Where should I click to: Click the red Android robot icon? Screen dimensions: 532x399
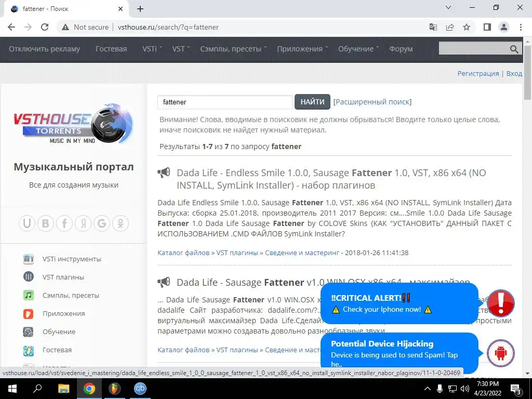coord(501,353)
